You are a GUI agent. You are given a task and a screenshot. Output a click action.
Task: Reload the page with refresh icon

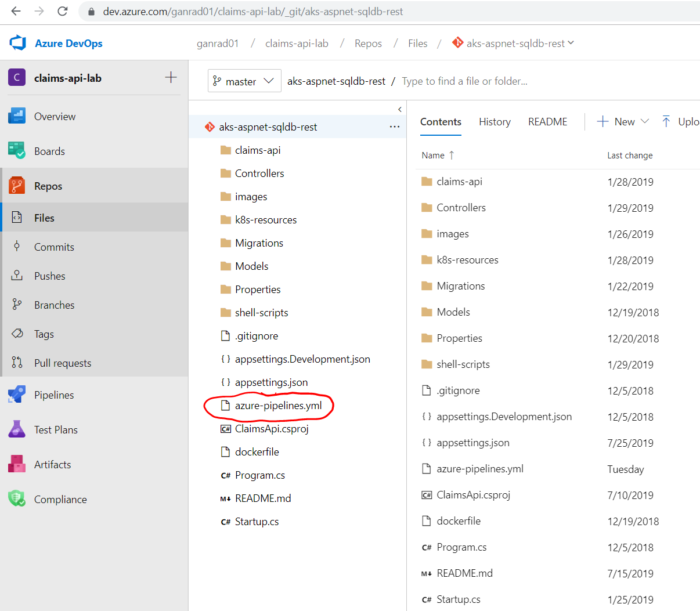[x=62, y=11]
